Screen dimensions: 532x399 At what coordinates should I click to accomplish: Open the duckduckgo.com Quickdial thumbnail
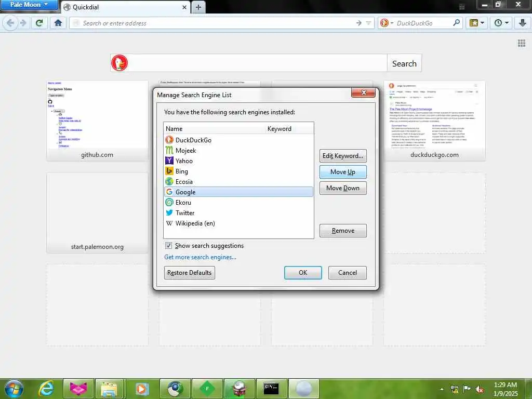434,121
